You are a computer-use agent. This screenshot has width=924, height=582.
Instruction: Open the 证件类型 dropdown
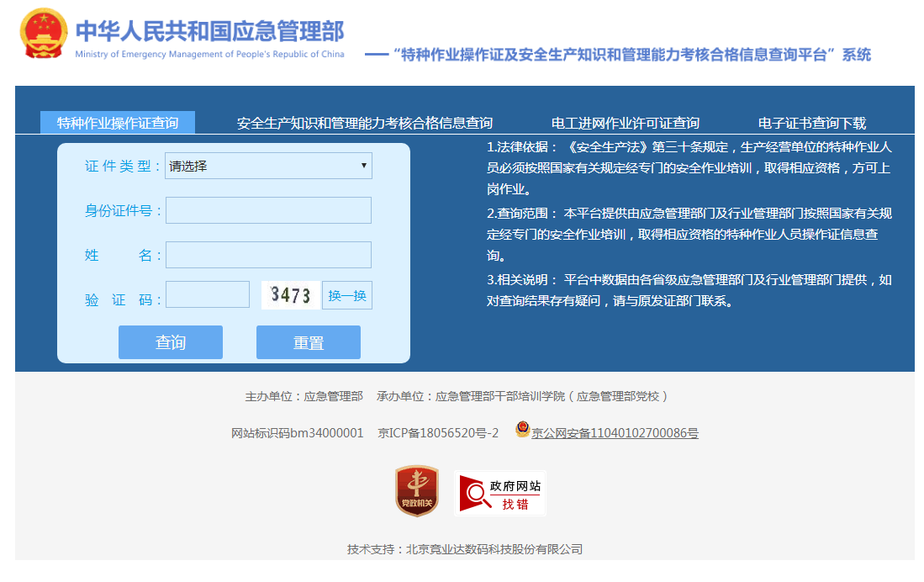(269, 166)
